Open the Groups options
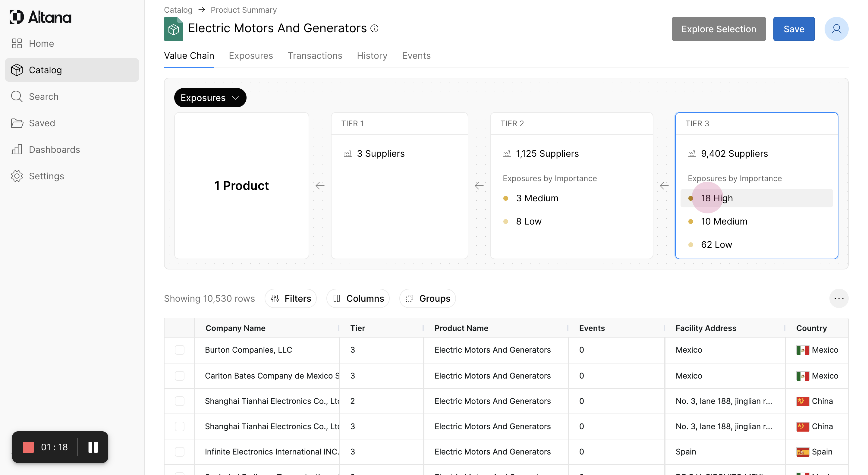This screenshot has height=475, width=868. click(x=428, y=298)
